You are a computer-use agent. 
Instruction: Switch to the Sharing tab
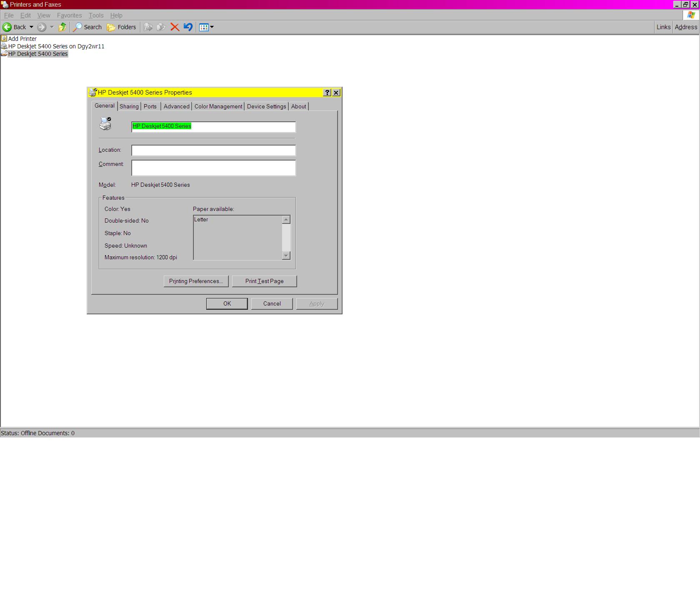pos(129,106)
